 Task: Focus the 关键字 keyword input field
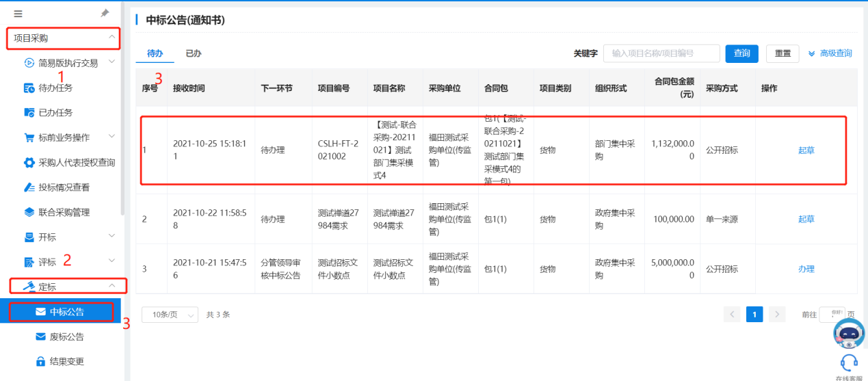[661, 53]
